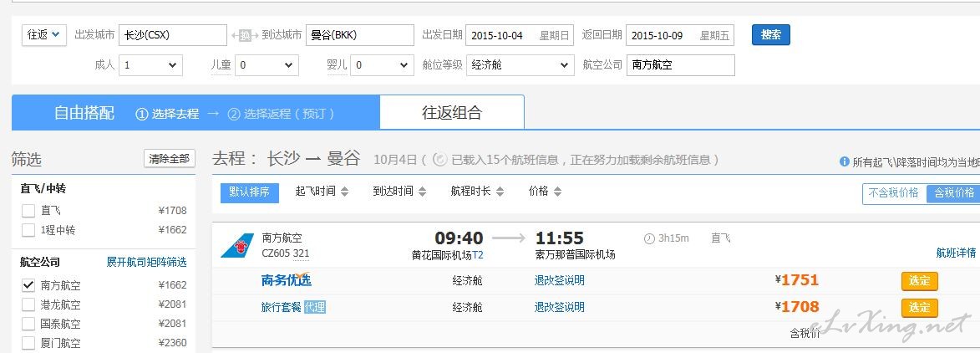The image size is (980, 353).
Task: Sort by price arrows
Action: pos(557,192)
